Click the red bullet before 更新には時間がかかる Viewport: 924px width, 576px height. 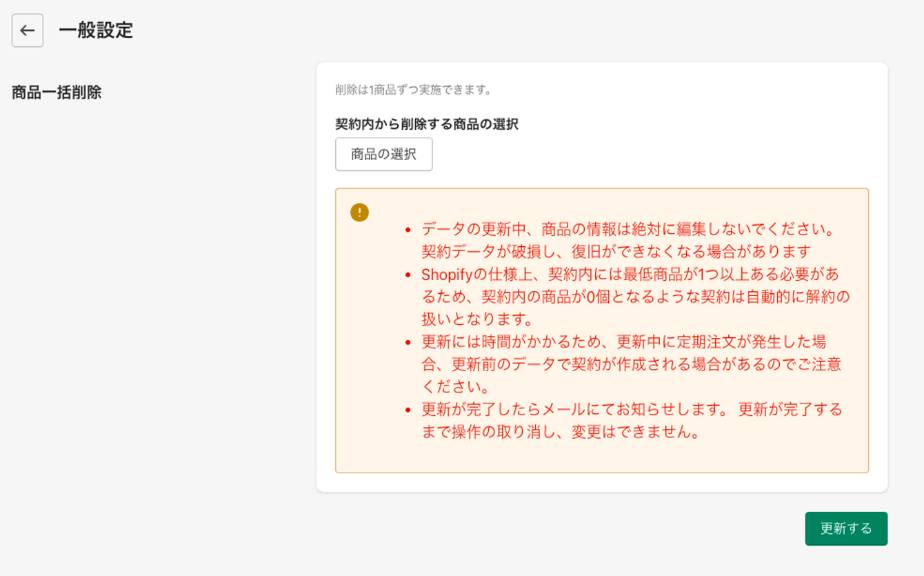(408, 342)
